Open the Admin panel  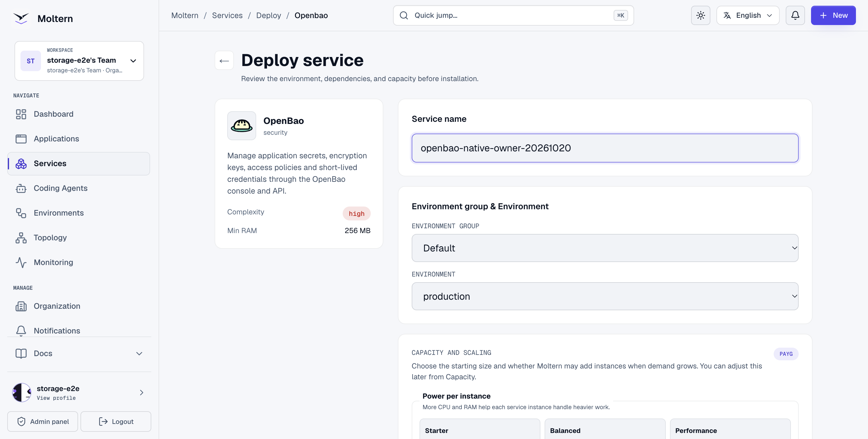pyautogui.click(x=43, y=422)
